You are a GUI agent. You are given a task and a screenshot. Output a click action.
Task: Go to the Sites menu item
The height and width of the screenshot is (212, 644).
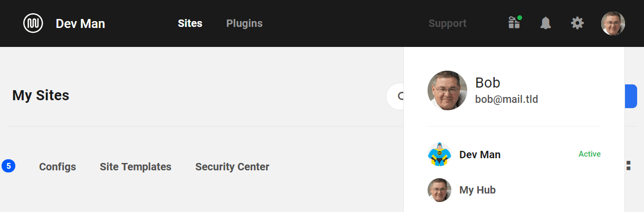coord(190,23)
